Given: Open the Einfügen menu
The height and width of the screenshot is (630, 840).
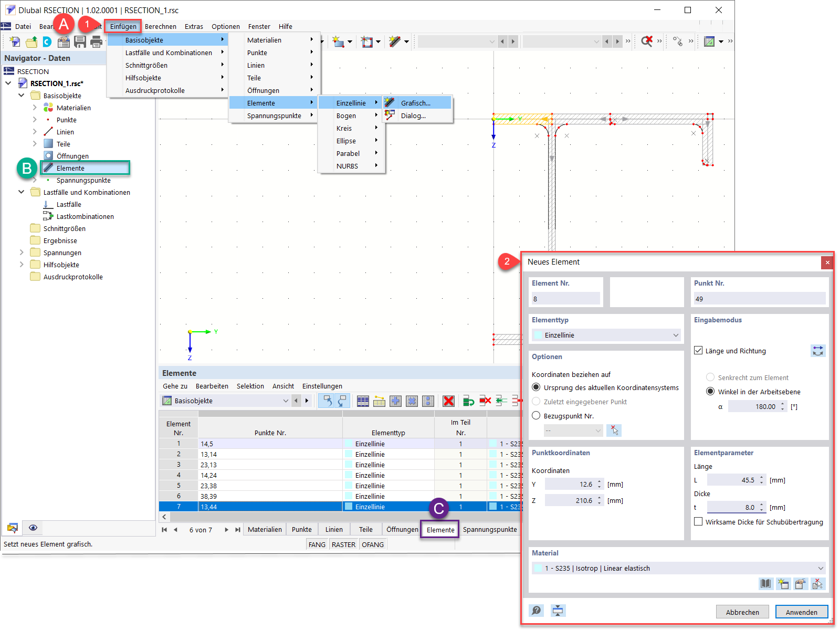Looking at the screenshot, I should tap(123, 26).
